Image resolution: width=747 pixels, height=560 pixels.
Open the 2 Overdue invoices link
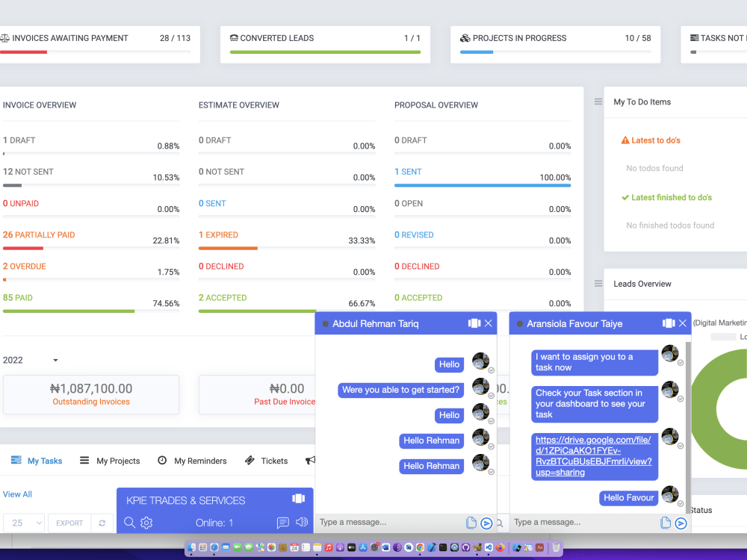[25, 267]
